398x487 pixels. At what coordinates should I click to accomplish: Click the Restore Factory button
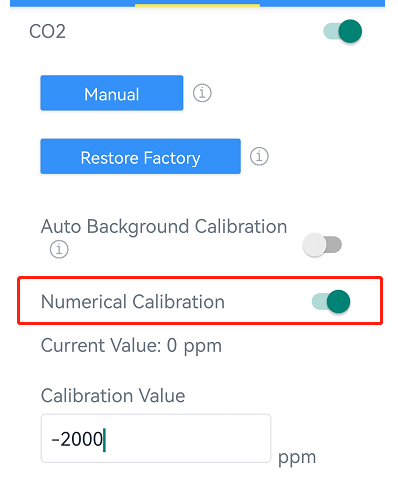(x=140, y=156)
